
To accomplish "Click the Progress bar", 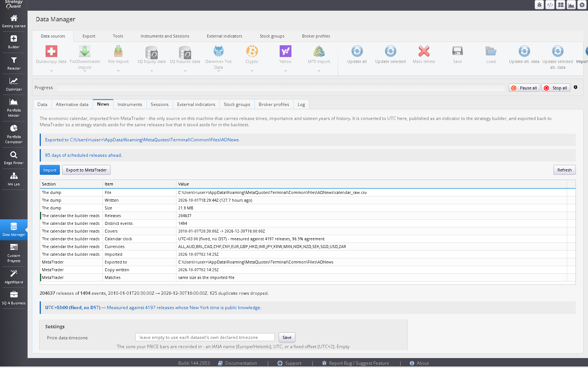I will [281, 88].
